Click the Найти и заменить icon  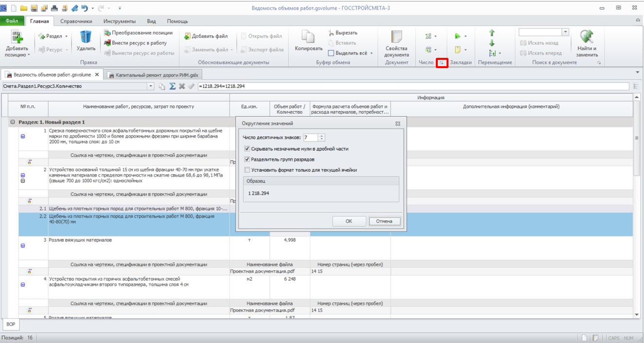click(x=587, y=37)
